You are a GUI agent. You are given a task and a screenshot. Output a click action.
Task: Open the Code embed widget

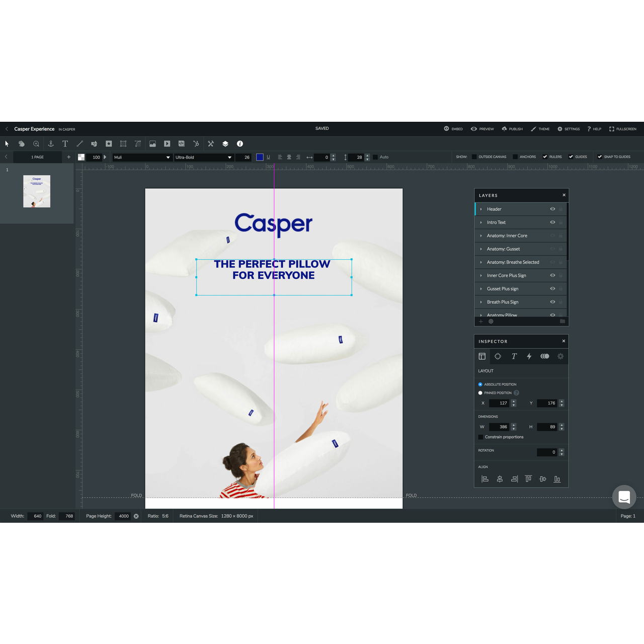coord(182,144)
